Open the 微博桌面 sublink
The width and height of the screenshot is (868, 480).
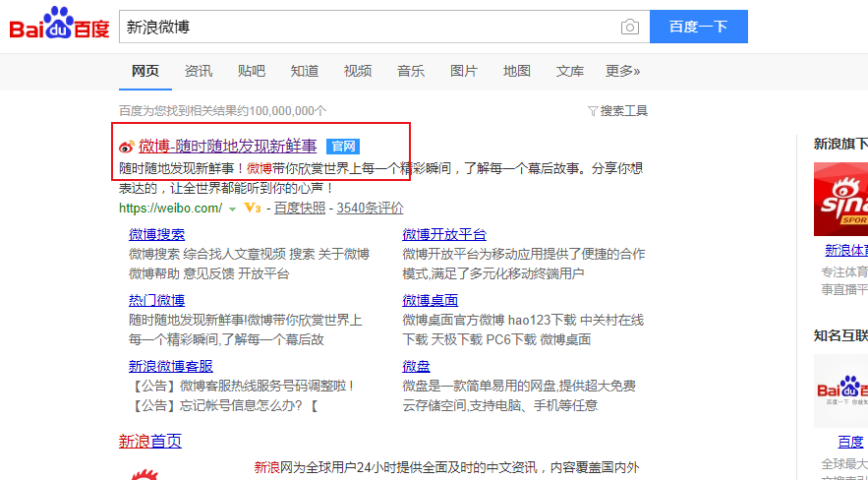[431, 301]
